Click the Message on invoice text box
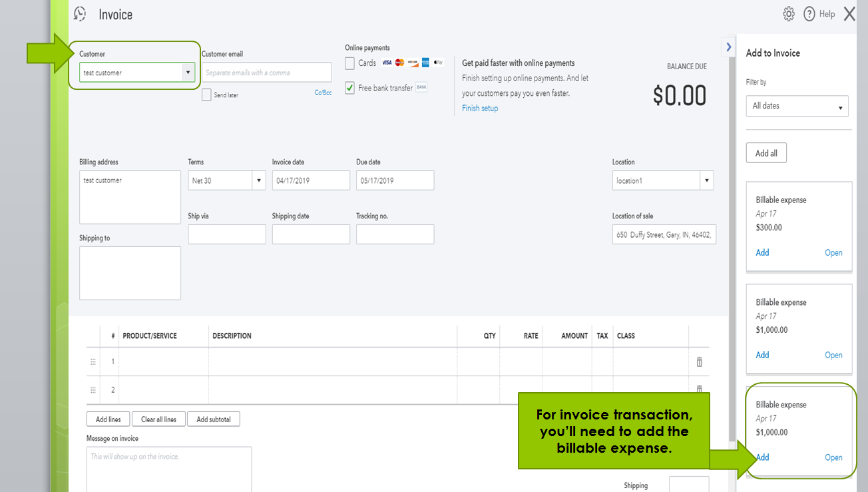The height and width of the screenshot is (492, 868). tap(169, 469)
